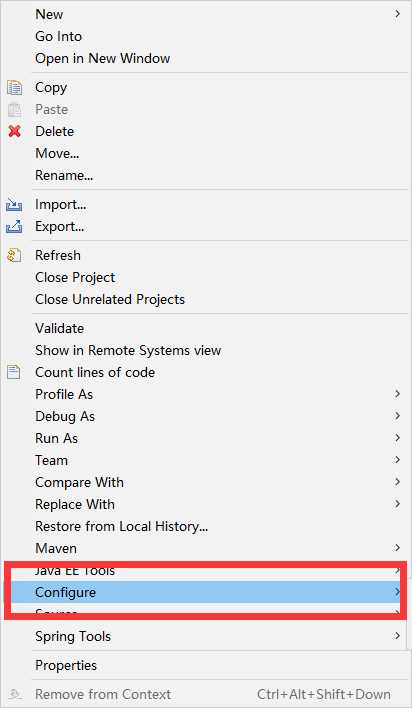412x708 pixels.
Task: Click the red Delete cross icon
Action: click(x=14, y=131)
